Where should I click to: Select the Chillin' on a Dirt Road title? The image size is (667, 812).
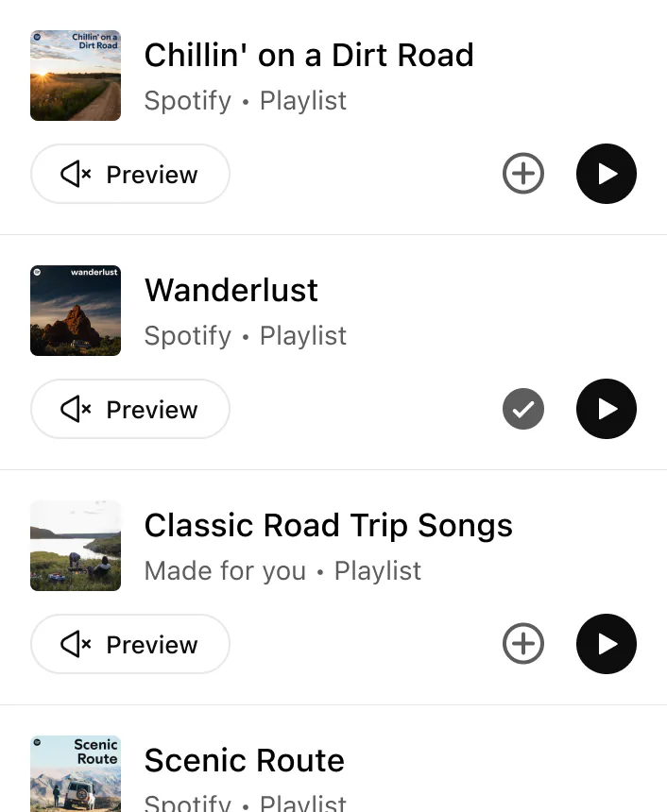[x=309, y=55]
